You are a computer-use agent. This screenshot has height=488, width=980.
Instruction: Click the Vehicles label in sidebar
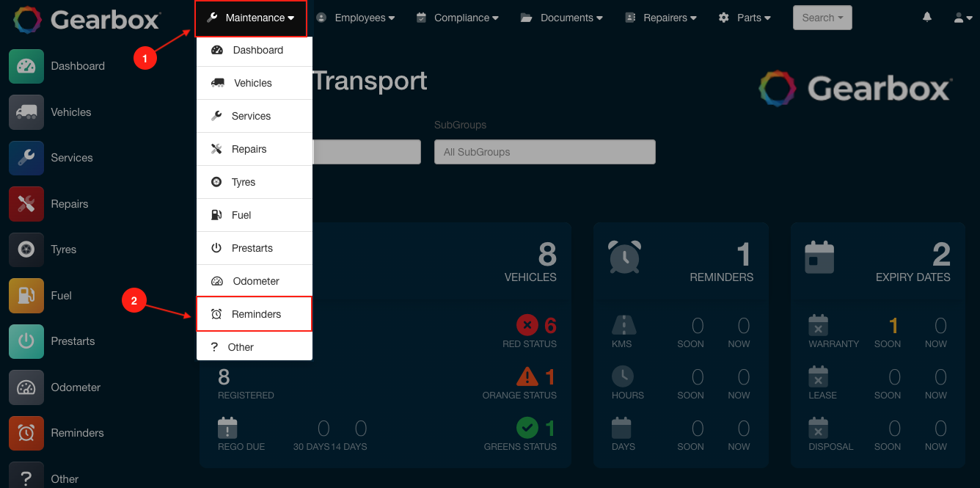(x=71, y=112)
